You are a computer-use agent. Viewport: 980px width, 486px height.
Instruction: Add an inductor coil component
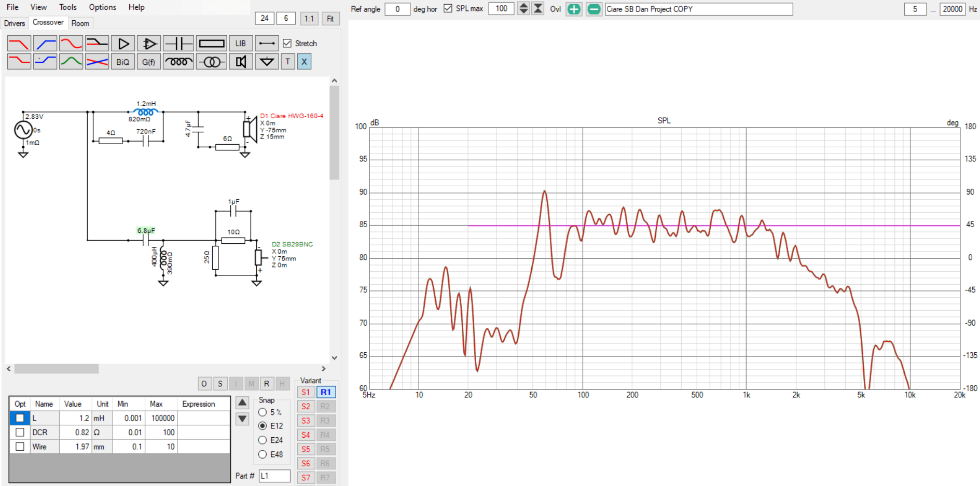coord(178,62)
